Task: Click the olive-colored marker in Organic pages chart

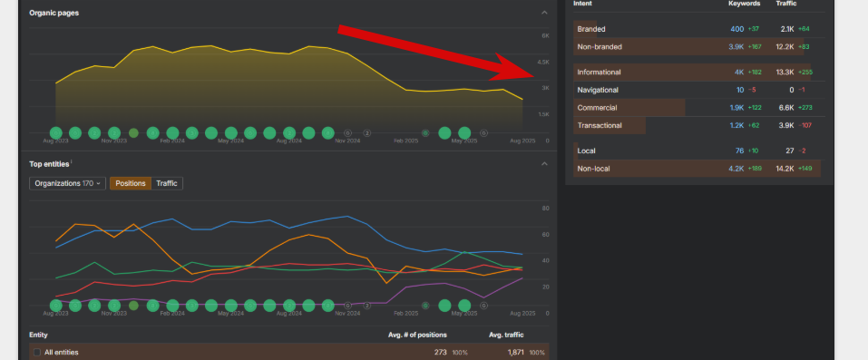Action: pos(133,133)
